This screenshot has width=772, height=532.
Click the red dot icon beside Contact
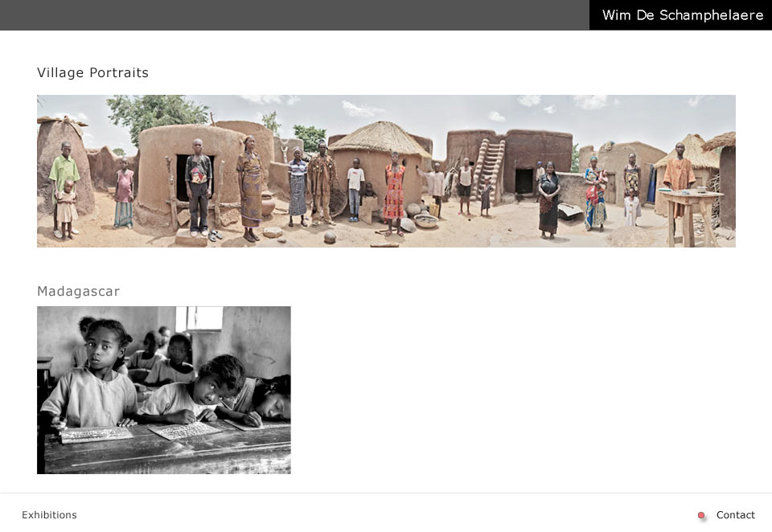(x=701, y=515)
